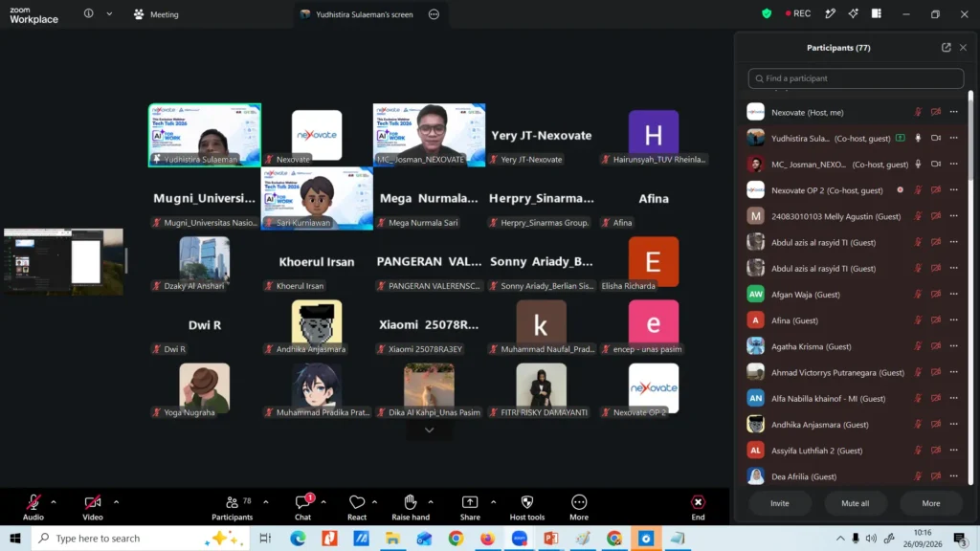Open the view layout icon in title bar
This screenshot has height=551, width=980.
click(877, 13)
